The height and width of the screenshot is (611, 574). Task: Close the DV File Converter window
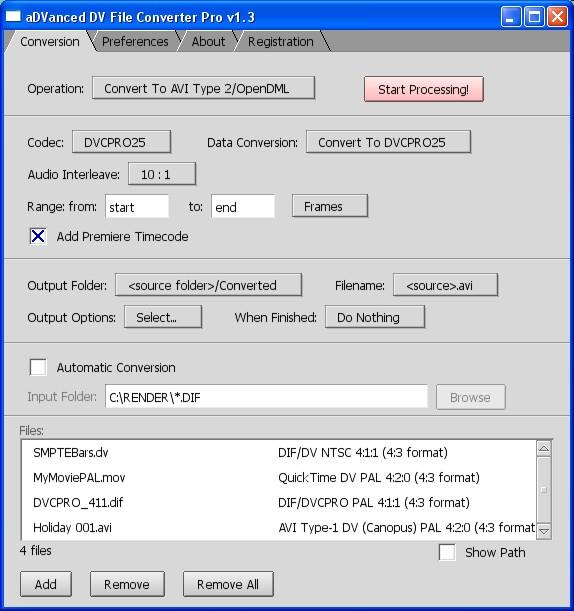(557, 17)
